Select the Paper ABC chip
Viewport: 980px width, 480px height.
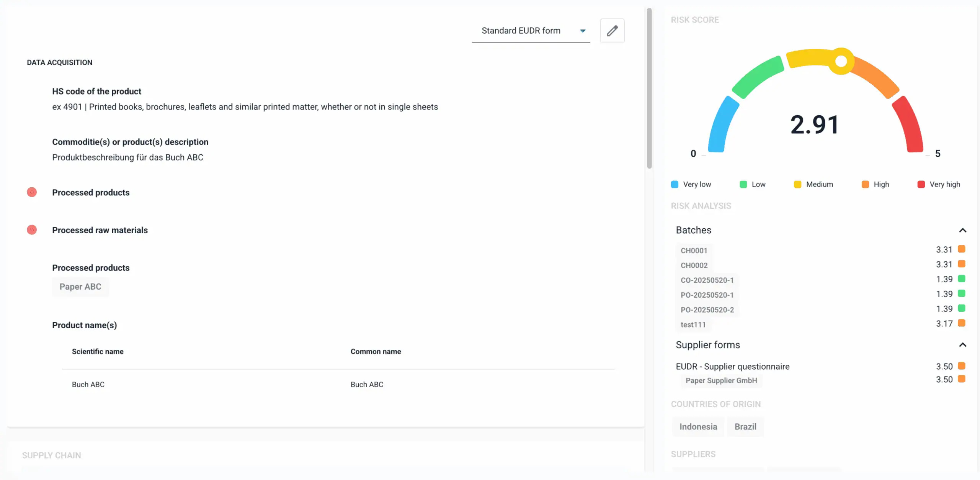point(80,287)
